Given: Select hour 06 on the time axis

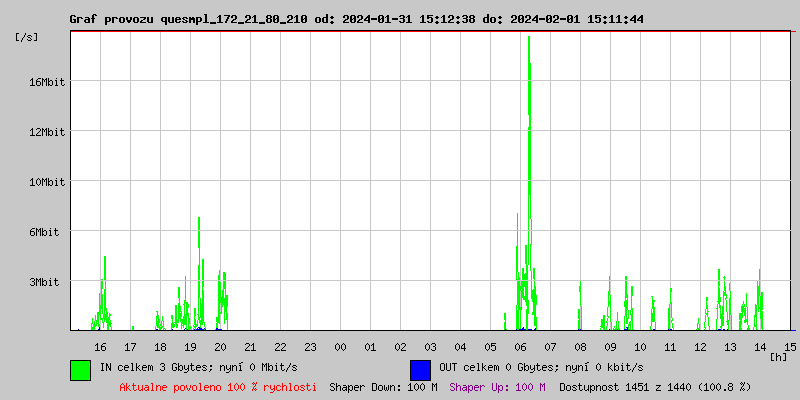Looking at the screenshot, I should click(x=520, y=346).
